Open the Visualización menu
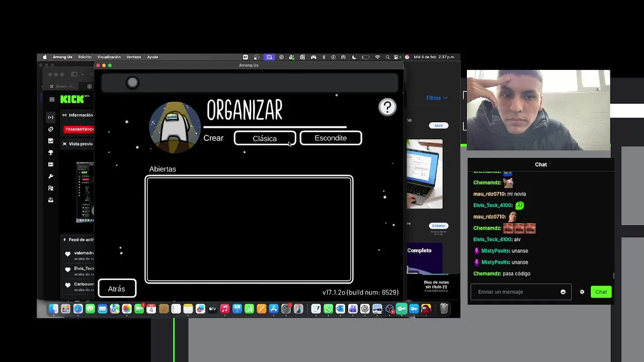 click(x=109, y=57)
